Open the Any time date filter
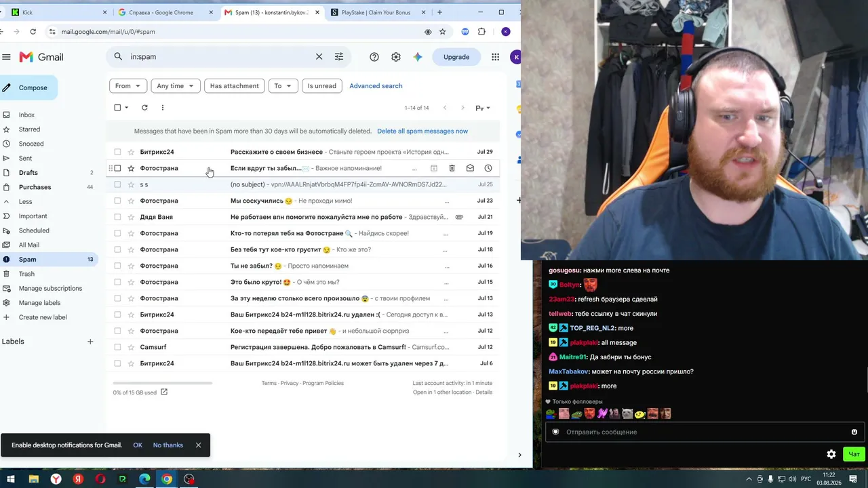 point(176,86)
